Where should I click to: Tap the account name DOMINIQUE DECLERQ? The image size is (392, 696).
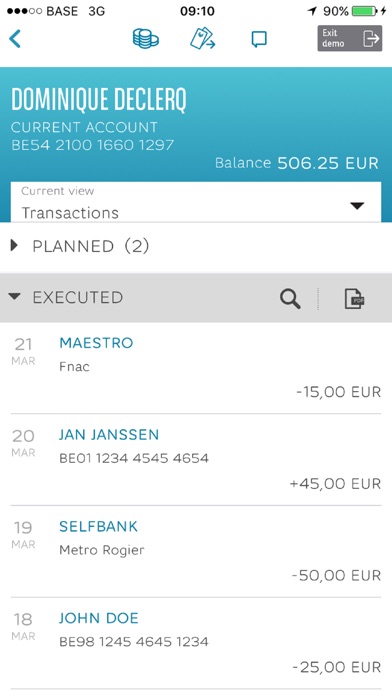tap(99, 99)
